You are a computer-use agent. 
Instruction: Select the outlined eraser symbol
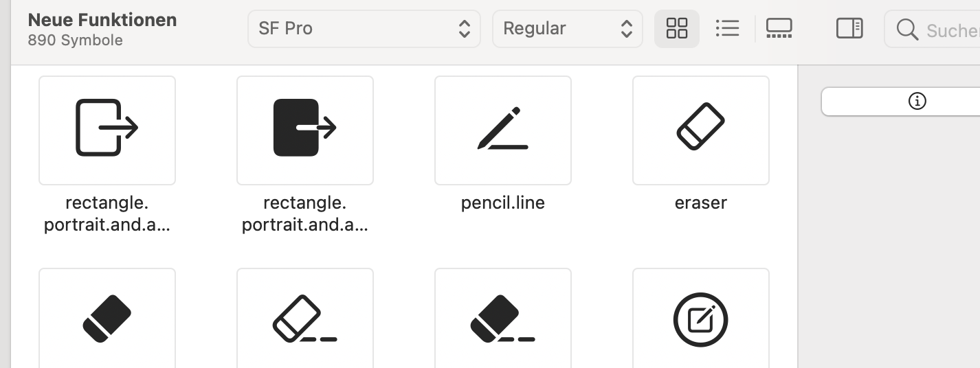[x=701, y=130]
